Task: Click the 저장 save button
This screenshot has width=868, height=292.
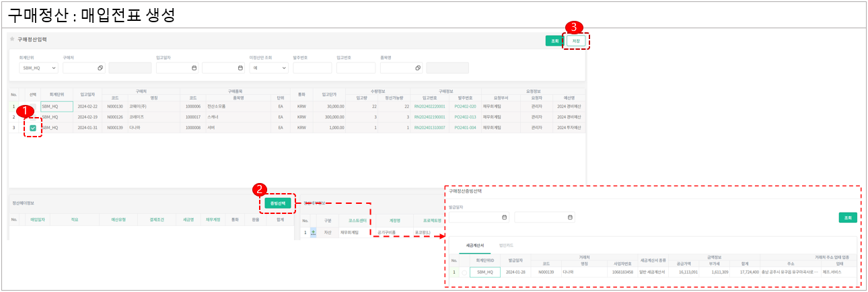Action: 575,41
